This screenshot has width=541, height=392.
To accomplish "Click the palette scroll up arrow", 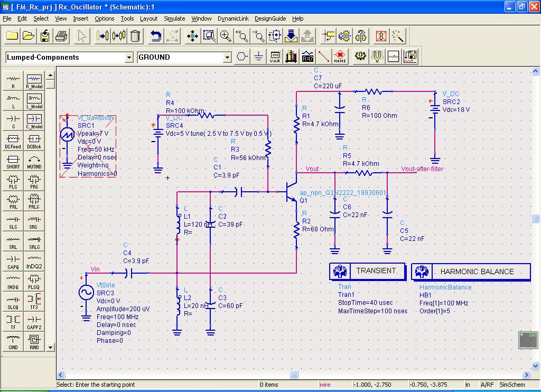I will point(50,75).
